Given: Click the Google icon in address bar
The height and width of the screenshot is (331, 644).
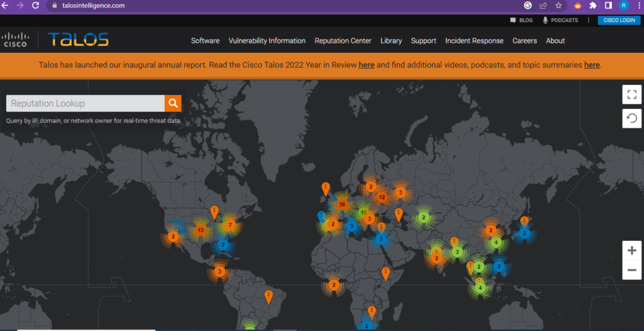Looking at the screenshot, I should coord(528,5).
